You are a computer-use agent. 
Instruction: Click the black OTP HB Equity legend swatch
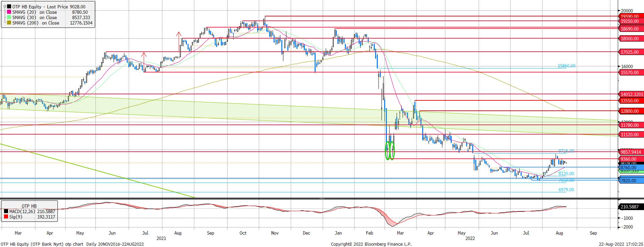click(9, 7)
